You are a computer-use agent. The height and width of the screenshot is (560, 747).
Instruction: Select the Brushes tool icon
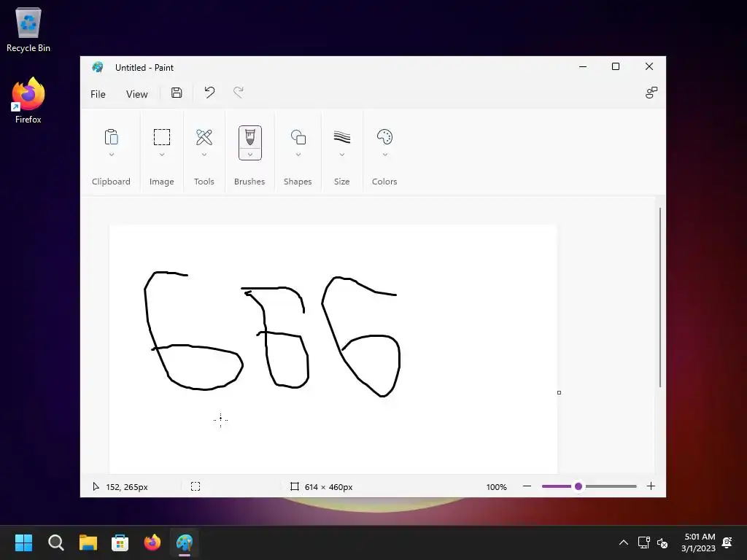pos(250,137)
